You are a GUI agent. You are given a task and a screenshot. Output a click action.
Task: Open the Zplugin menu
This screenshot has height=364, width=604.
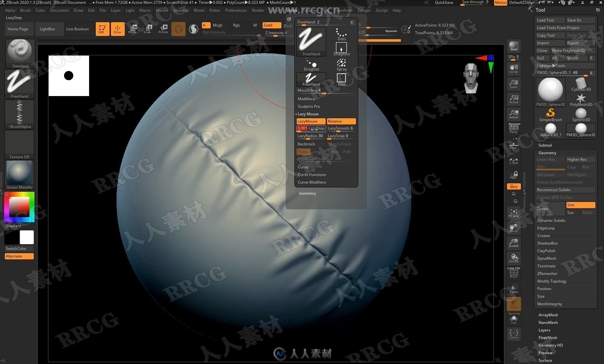pos(364,10)
